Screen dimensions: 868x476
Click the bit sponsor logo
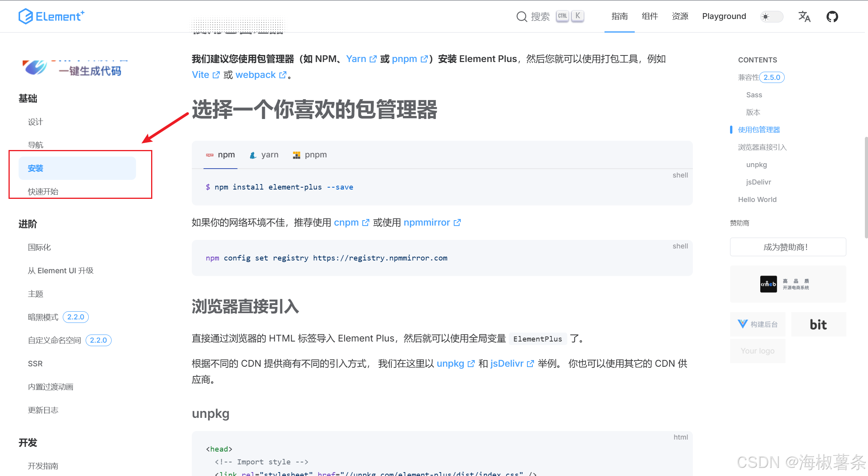pos(818,324)
